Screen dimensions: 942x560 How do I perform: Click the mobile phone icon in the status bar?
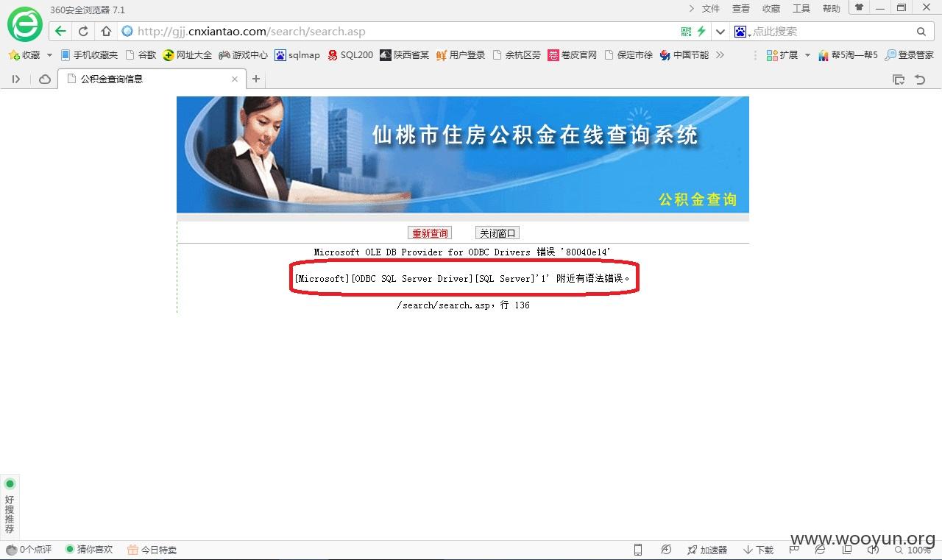coord(638,550)
